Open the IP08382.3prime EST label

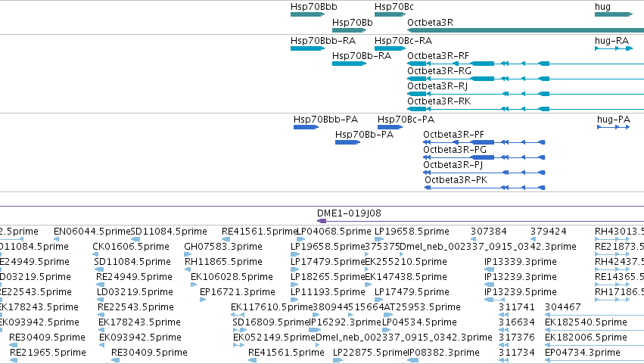coord(443,353)
